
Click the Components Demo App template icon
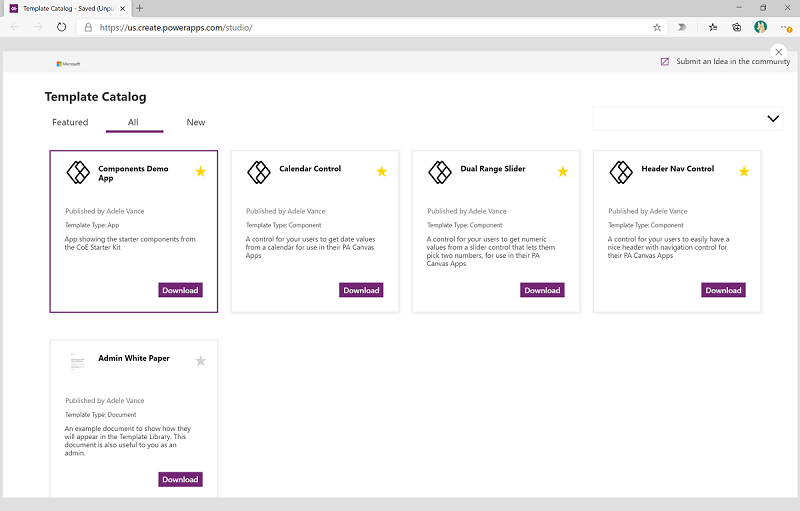tap(78, 172)
